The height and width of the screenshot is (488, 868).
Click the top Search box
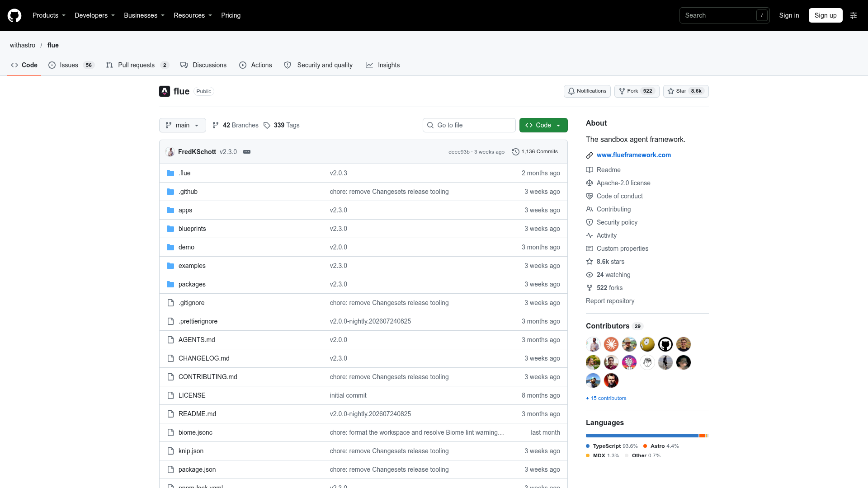coord(724,15)
